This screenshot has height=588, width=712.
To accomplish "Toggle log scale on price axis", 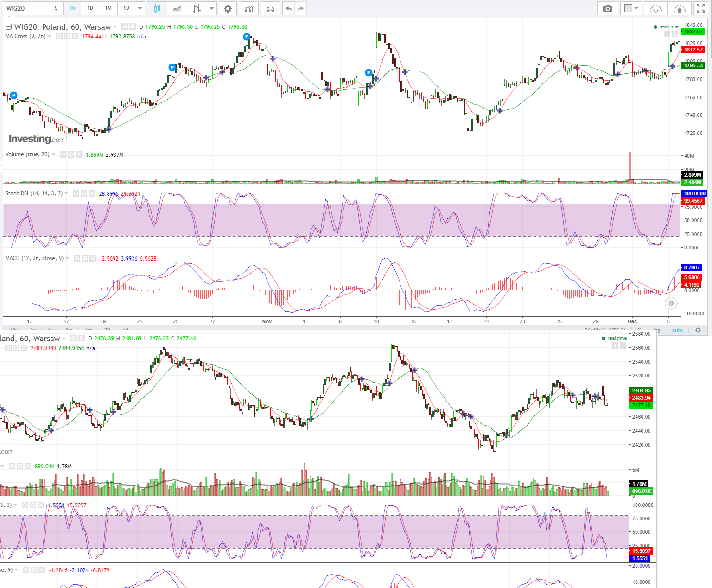I will point(657,330).
